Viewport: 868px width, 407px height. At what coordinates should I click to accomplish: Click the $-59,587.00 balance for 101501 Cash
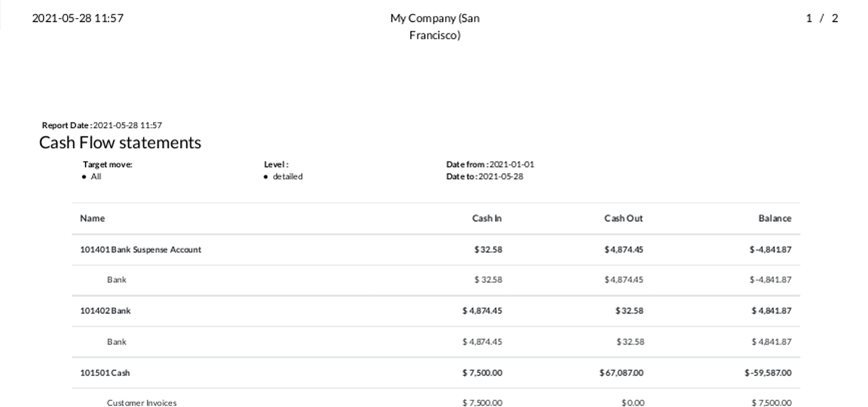[767, 373]
